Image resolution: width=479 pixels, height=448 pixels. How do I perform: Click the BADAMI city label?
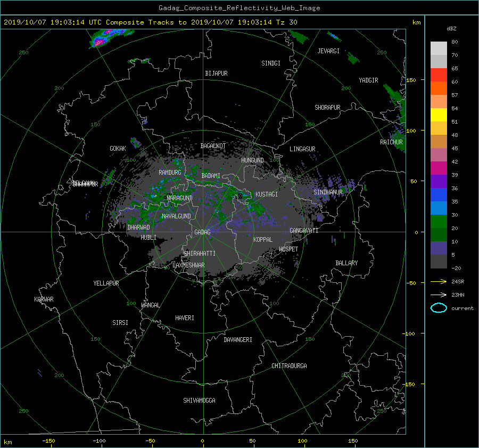coord(211,176)
